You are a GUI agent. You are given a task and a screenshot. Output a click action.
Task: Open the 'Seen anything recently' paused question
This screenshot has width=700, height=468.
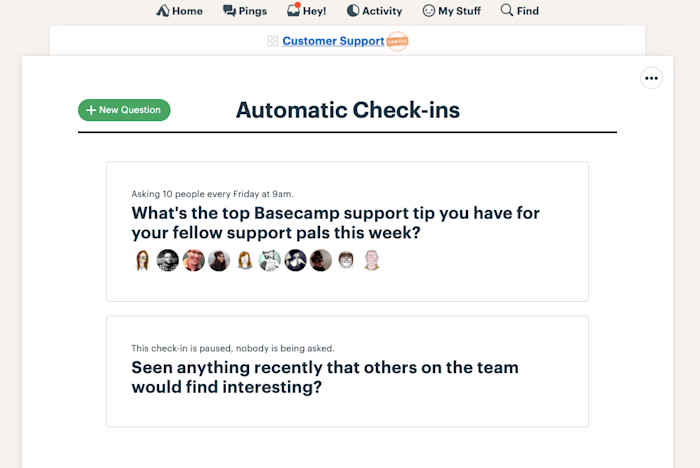coord(325,377)
